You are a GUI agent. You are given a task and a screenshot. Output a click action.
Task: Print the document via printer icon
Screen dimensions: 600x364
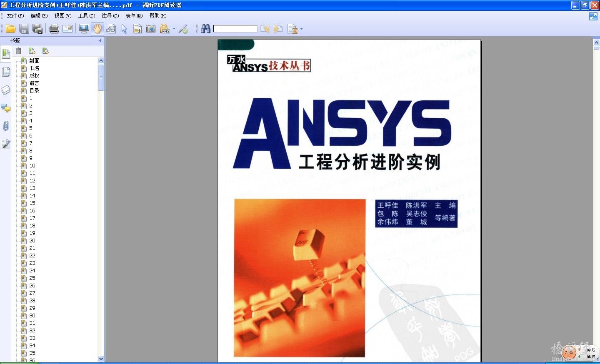(54, 29)
